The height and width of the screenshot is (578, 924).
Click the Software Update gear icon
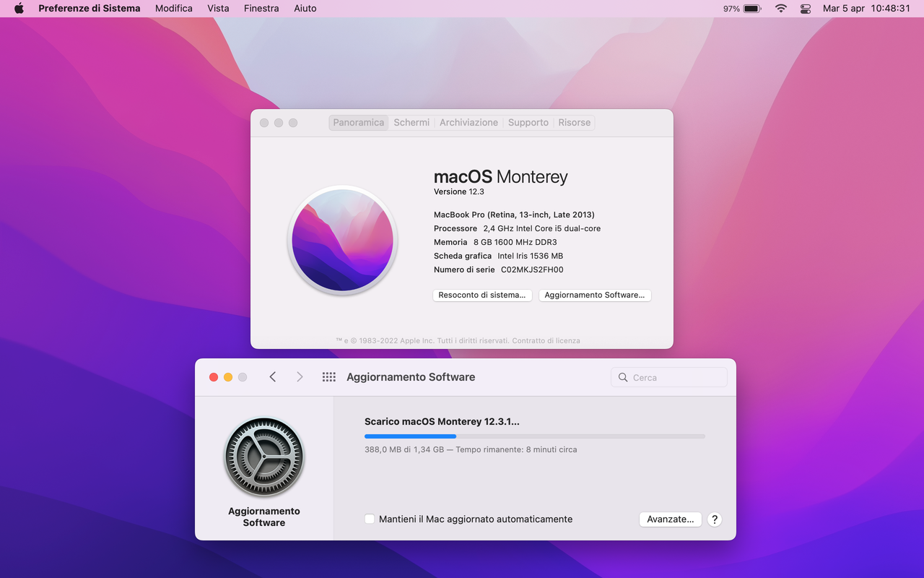click(x=264, y=457)
